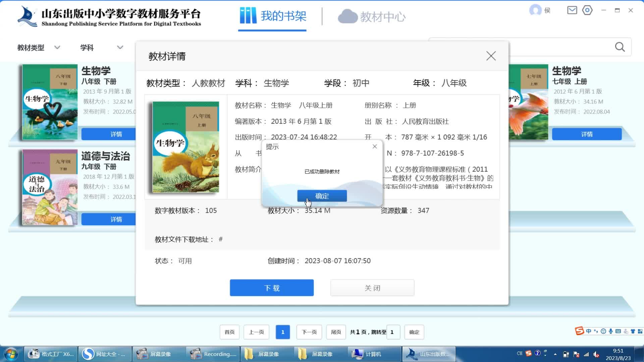The width and height of the screenshot is (644, 362).
Task: Click the microphone icon on Sogou toolbar
Action: (611, 331)
